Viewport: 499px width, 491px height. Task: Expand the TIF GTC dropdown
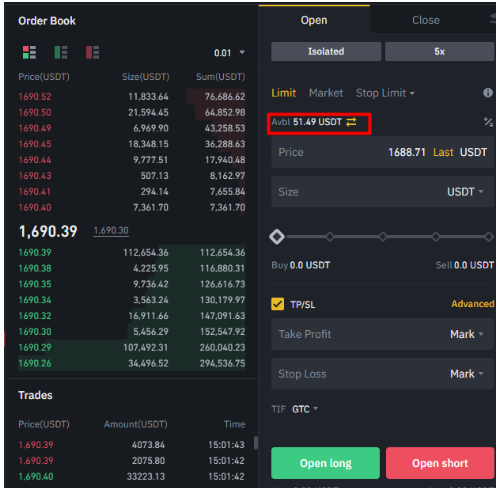point(305,409)
